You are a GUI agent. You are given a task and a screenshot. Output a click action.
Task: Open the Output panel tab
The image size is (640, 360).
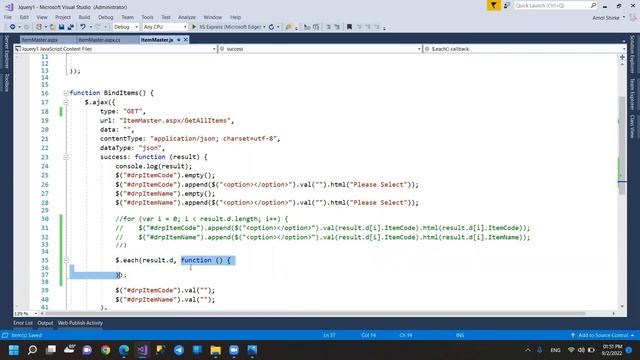[45, 323]
